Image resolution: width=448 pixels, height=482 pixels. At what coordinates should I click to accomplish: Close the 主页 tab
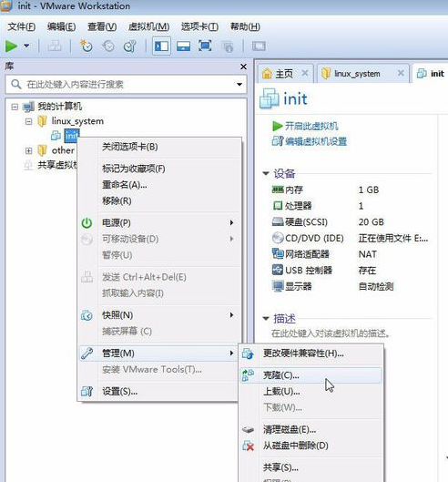point(305,73)
